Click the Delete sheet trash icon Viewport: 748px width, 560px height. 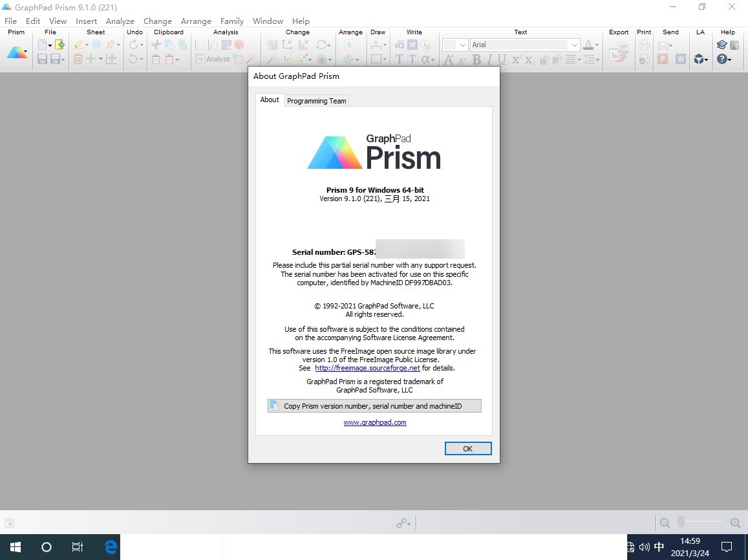pyautogui.click(x=78, y=59)
